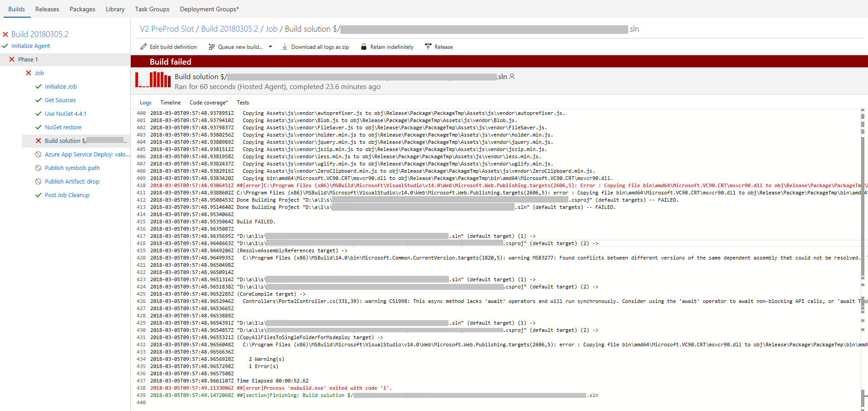Click failed X icon beside Build 20180305.2
The image size is (868, 411).
[5, 34]
